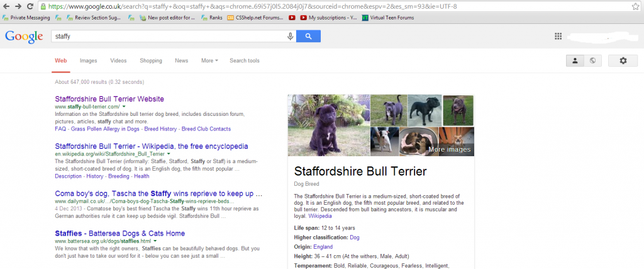Image resolution: width=644 pixels, height=269 pixels.
Task: Follow the England origin link
Action: (x=323, y=247)
